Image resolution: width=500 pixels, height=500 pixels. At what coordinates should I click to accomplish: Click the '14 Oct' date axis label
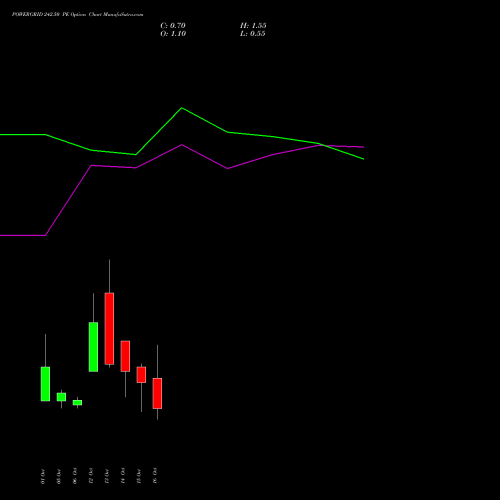click(123, 476)
